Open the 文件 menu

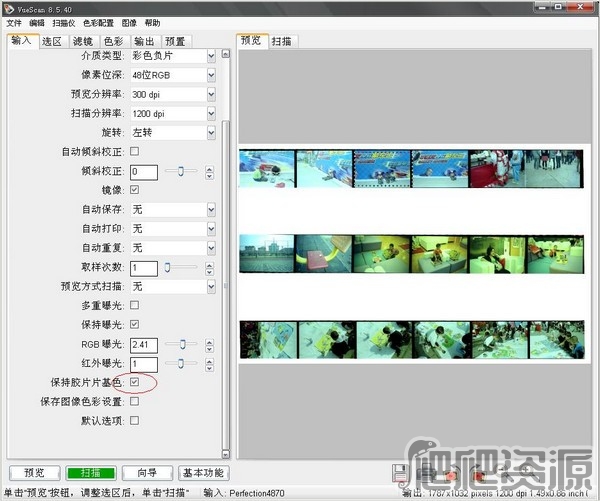click(14, 22)
